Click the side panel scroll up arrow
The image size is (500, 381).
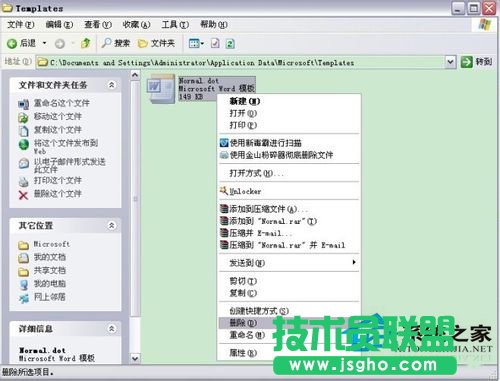[x=135, y=75]
